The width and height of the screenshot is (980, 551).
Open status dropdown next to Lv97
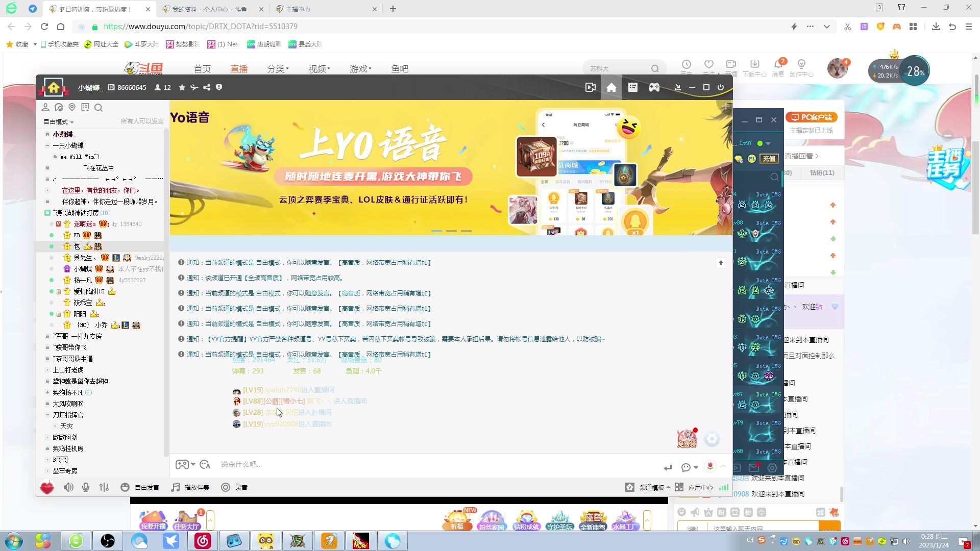[x=768, y=143]
